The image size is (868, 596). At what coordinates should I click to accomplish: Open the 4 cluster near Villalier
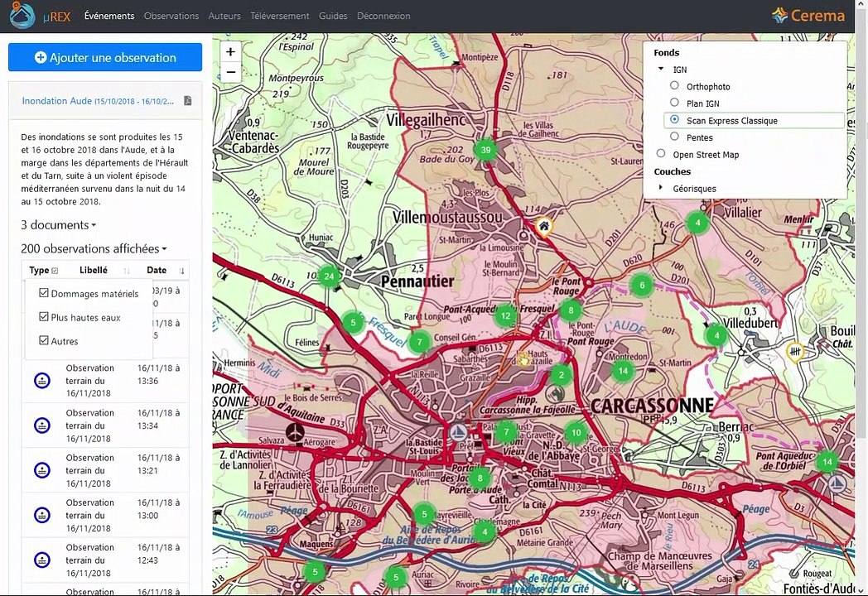click(x=697, y=223)
